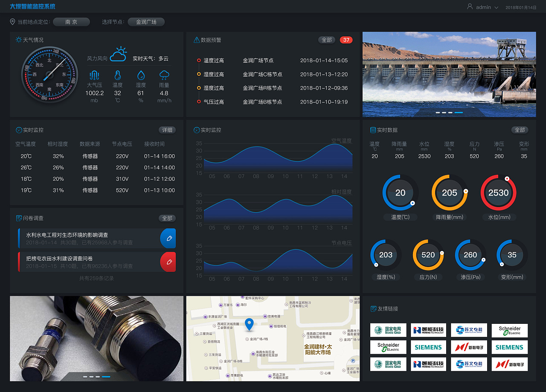
Task: Open the blue pencil edit icon on first survey
Action: point(168,238)
